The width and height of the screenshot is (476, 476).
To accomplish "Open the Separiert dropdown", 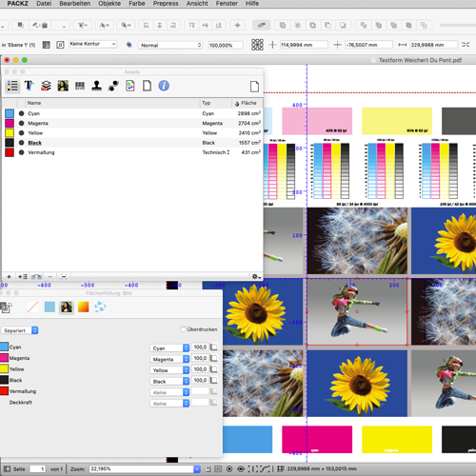I will click(20, 330).
